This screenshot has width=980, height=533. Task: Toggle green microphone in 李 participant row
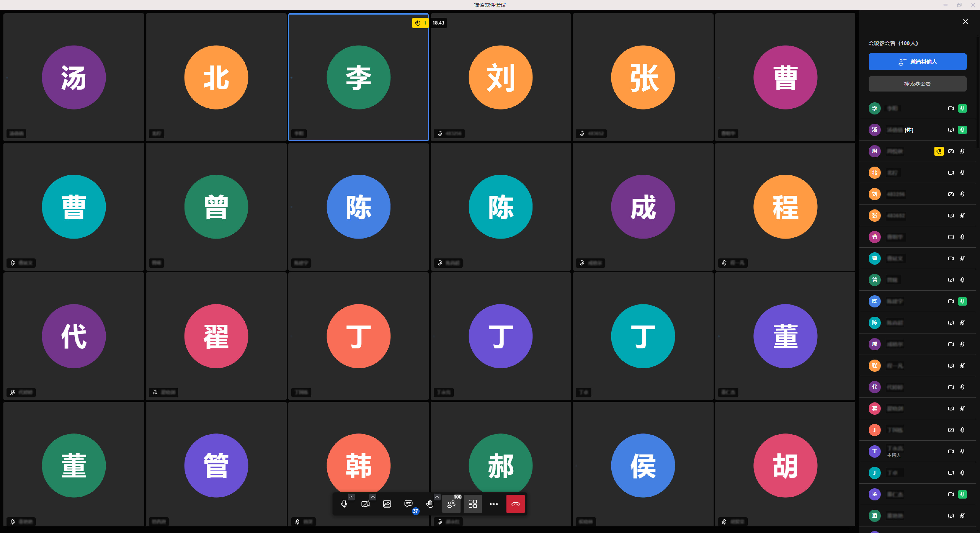coord(962,108)
